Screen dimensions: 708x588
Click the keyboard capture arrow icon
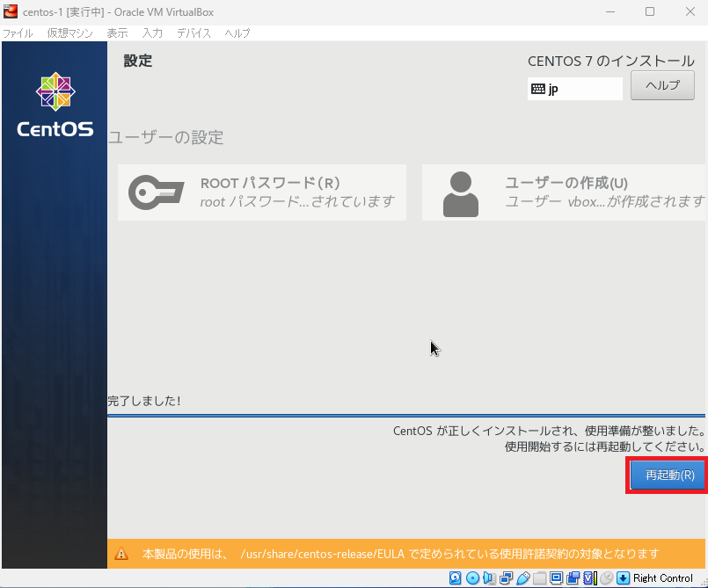[623, 578]
